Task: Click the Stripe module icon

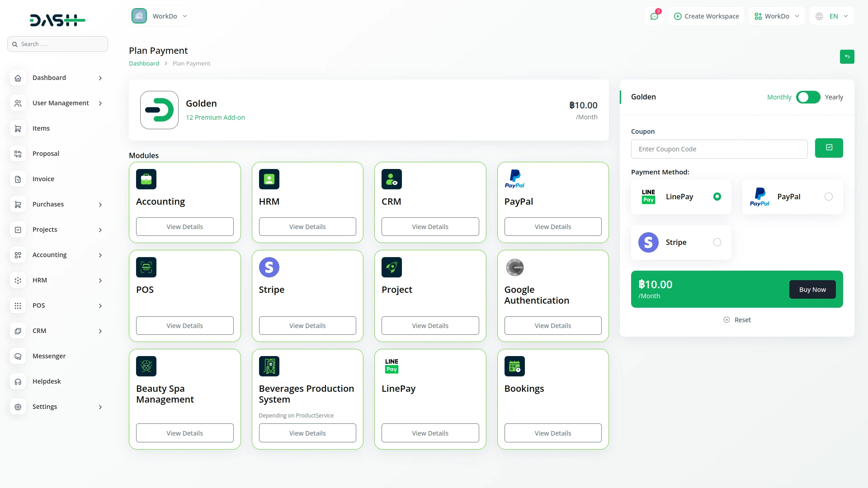Action: click(269, 267)
